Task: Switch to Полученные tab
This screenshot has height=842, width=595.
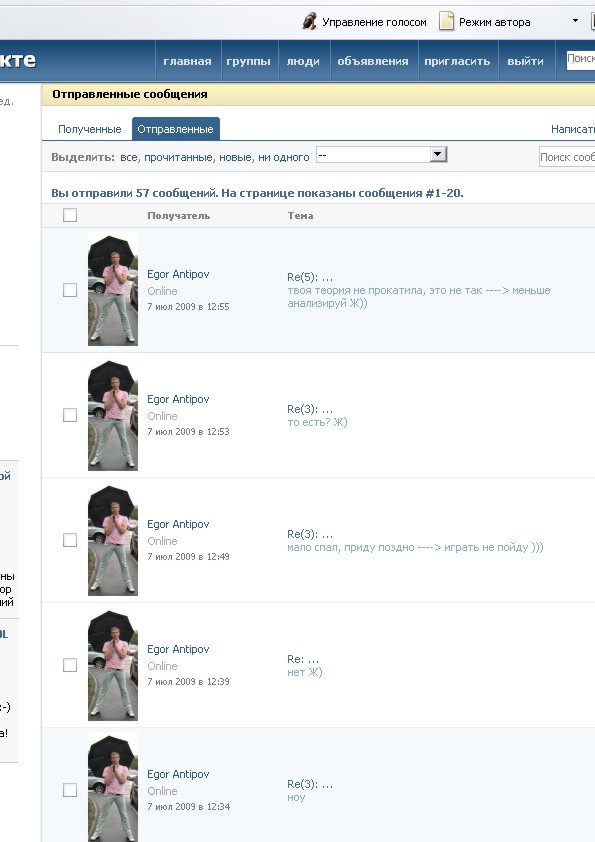Action: click(x=90, y=129)
